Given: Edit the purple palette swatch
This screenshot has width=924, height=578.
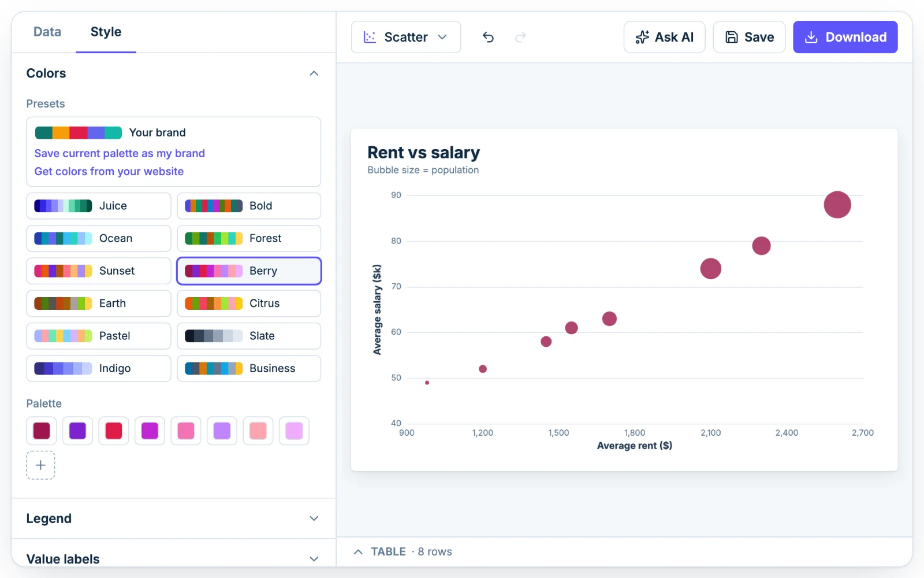Looking at the screenshot, I should pyautogui.click(x=77, y=431).
